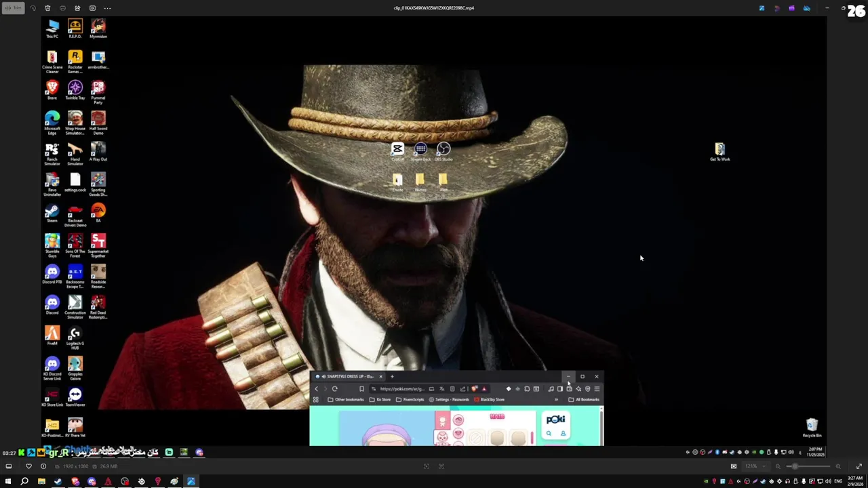The image size is (868, 488).
Task: Click the new tab plus button in browser
Action: (x=392, y=376)
